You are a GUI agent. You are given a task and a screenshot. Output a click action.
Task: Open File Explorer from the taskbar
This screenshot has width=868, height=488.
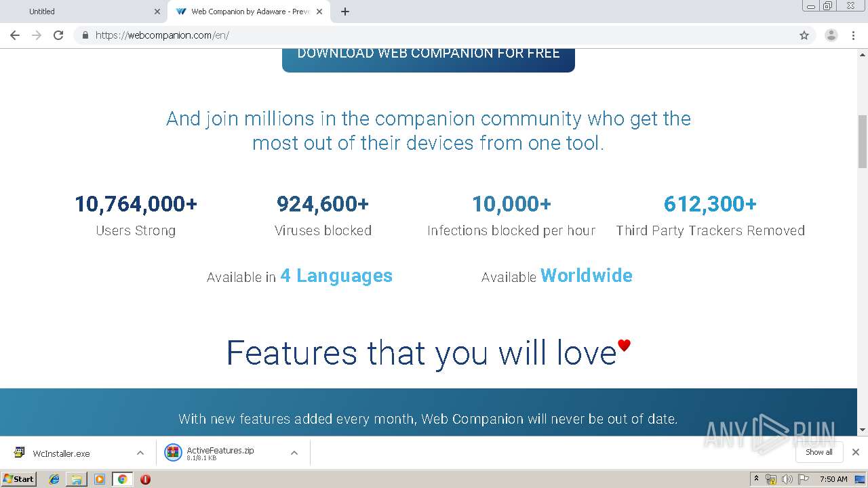(77, 479)
